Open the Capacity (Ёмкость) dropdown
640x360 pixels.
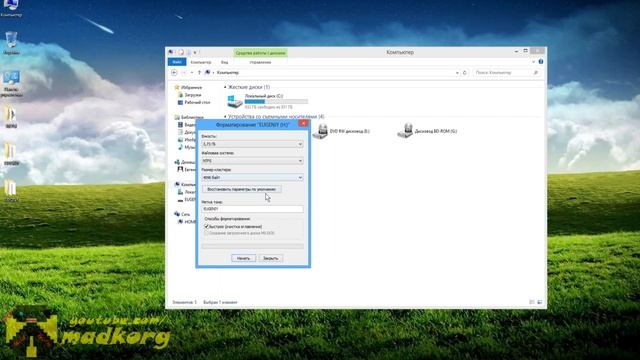click(x=252, y=144)
